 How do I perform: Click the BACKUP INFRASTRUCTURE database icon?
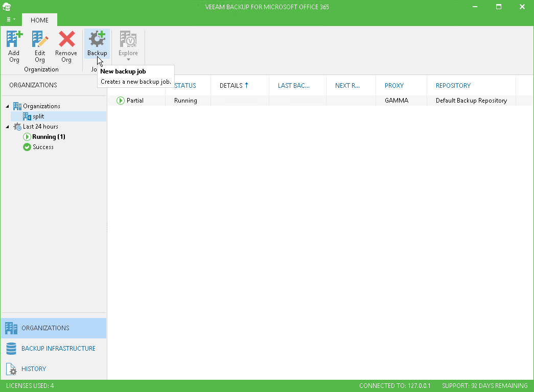click(x=11, y=349)
